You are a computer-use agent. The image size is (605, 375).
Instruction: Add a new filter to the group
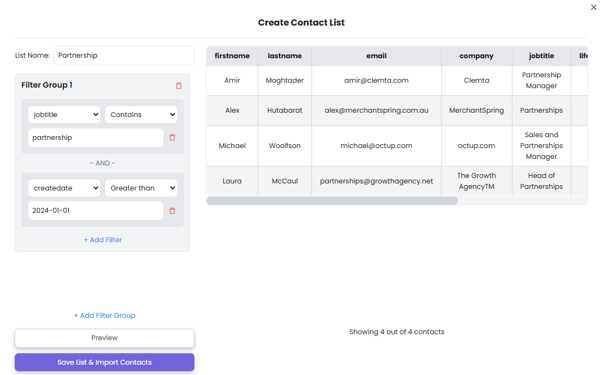click(103, 240)
